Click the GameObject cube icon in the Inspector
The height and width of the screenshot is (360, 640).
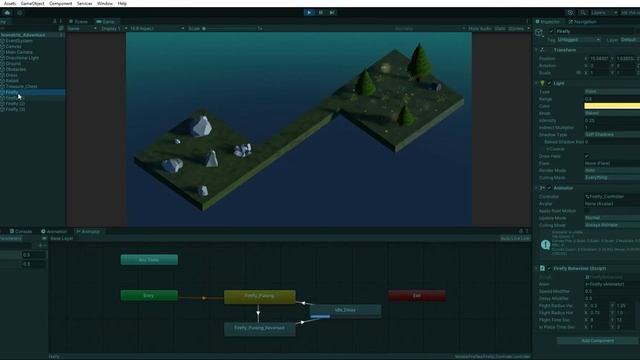point(539,33)
